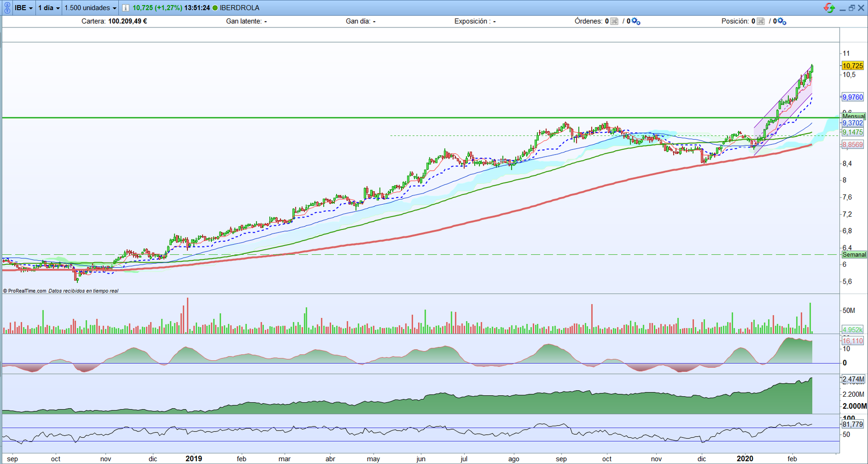868x464 pixels.
Task: Cancel all orders with the Órdenes X icon
Action: [x=614, y=21]
